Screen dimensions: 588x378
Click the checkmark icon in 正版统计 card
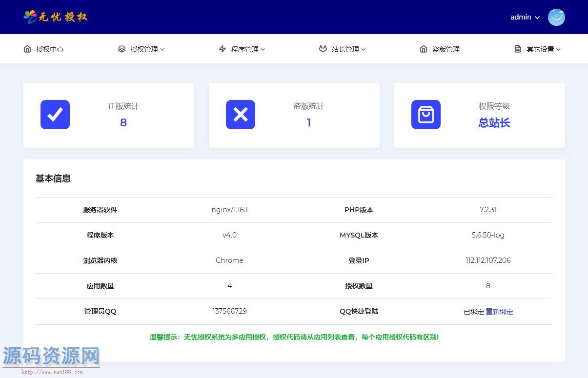(55, 115)
